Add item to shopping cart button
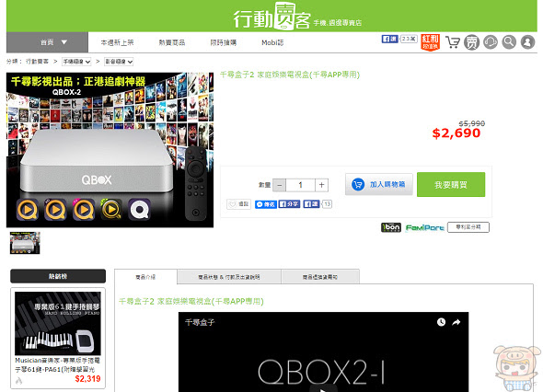Image resolution: width=543 pixels, height=392 pixels. pyautogui.click(x=379, y=184)
